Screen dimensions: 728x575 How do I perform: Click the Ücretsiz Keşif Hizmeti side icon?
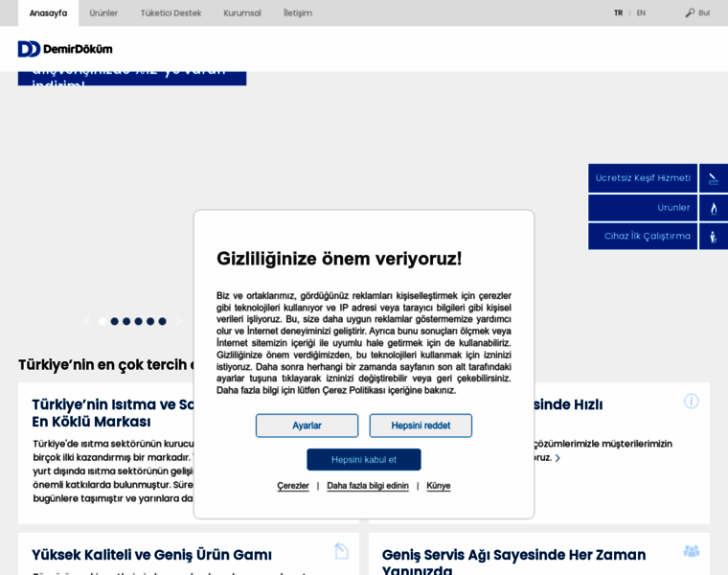tap(714, 178)
